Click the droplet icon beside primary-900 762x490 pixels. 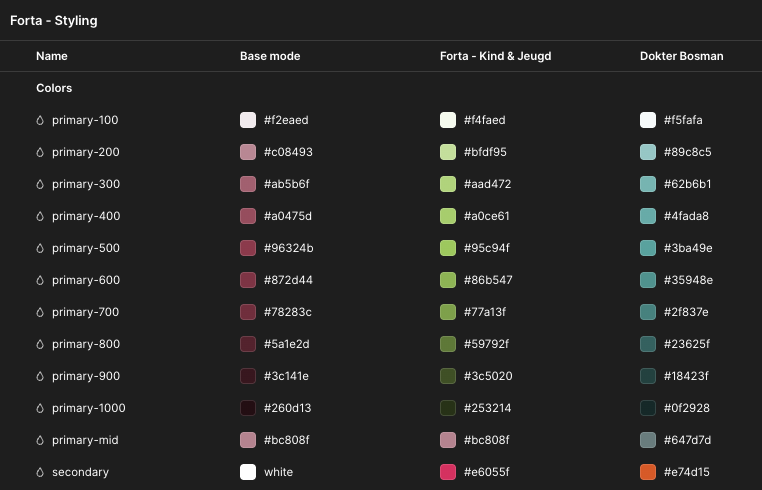40,376
